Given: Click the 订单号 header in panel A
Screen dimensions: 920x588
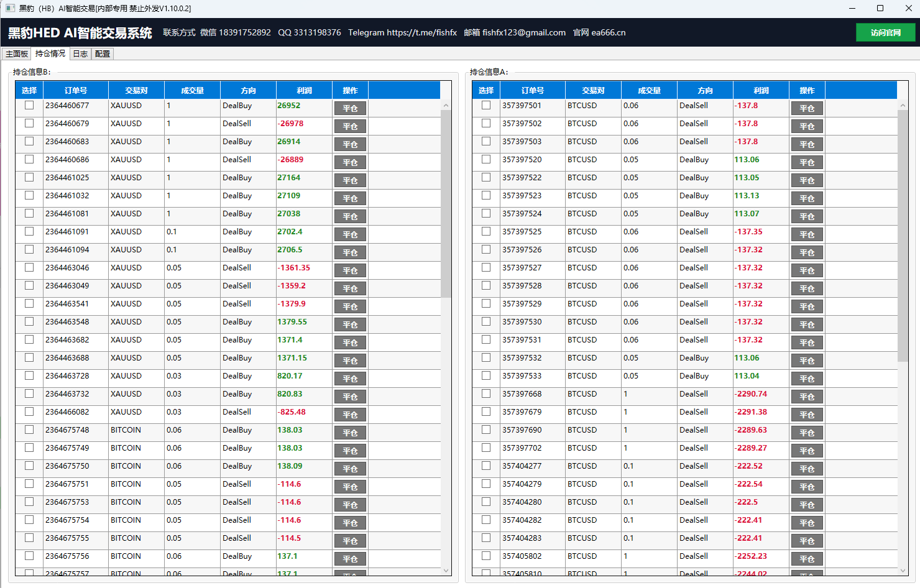Looking at the screenshot, I should (x=533, y=90).
